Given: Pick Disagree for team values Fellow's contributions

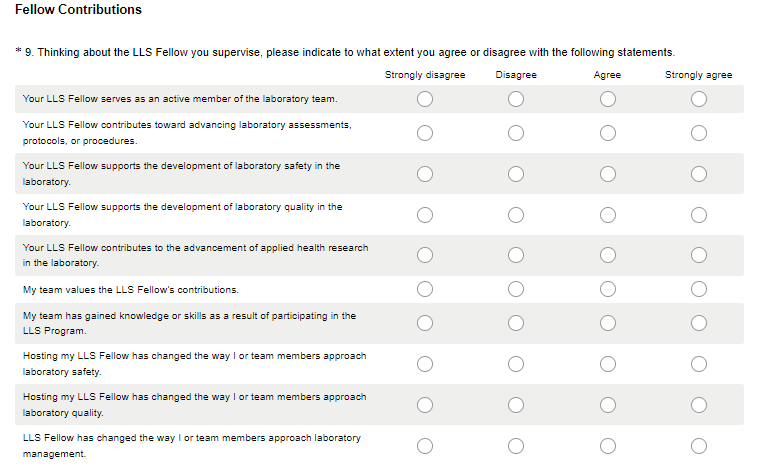Looking at the screenshot, I should (516, 290).
